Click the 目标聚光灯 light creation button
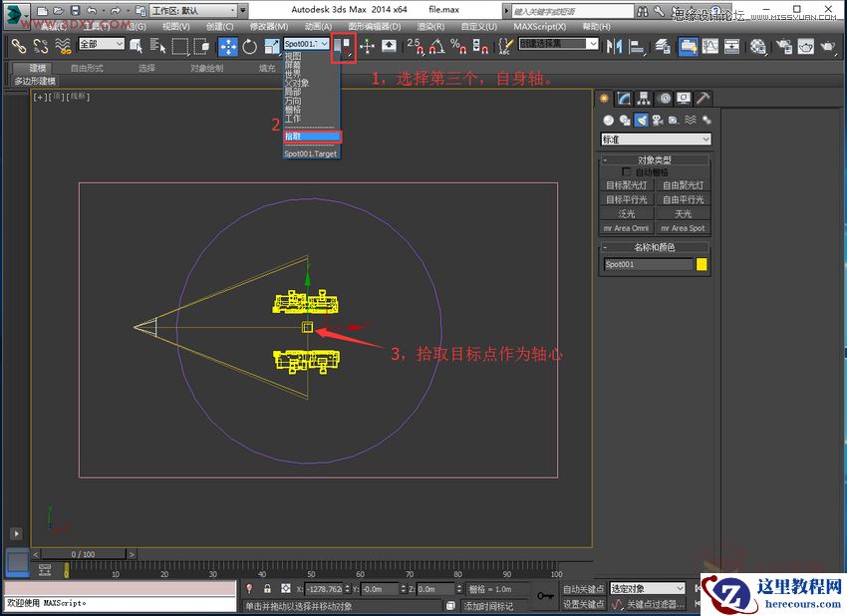This screenshot has width=847, height=616. pos(627,185)
